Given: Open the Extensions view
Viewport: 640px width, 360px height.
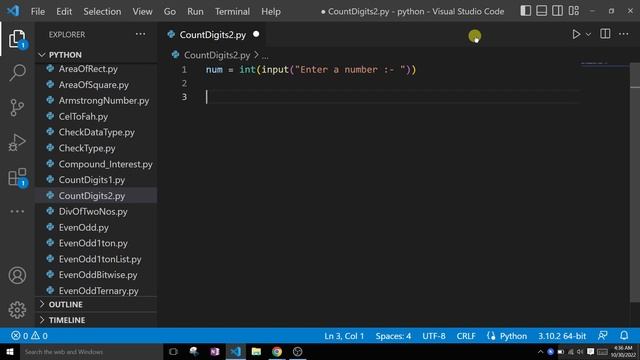Looking at the screenshot, I should point(17,178).
